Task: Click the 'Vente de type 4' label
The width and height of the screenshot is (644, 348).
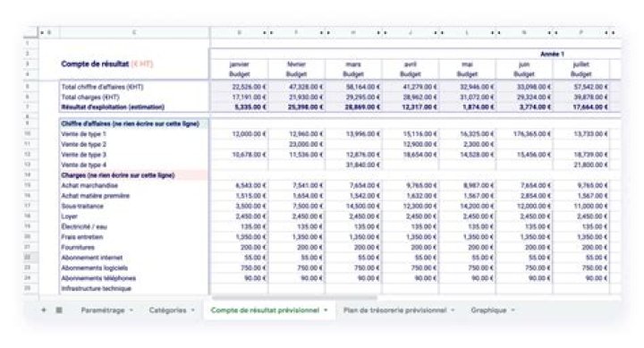Action: 84,165
